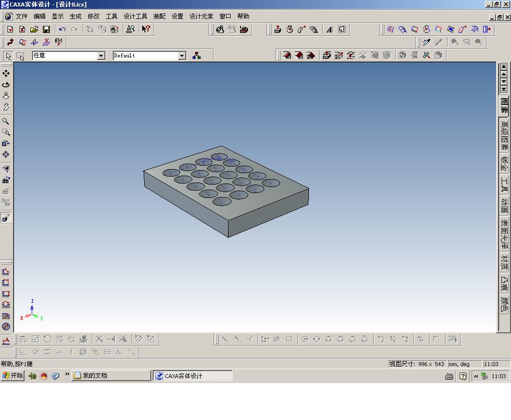Image resolution: width=511 pixels, height=420 pixels.
Task: Select the magnifier Zoom tool
Action: pyautogui.click(x=6, y=122)
